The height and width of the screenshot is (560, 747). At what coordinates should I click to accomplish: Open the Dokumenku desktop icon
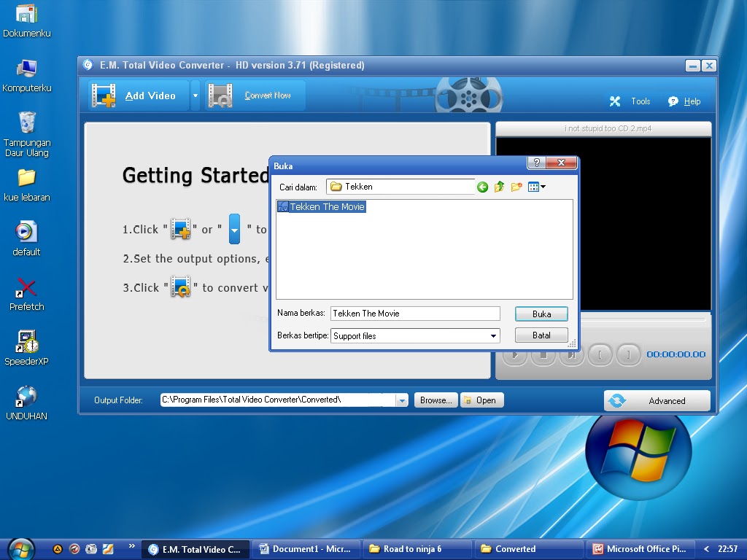coord(27,20)
